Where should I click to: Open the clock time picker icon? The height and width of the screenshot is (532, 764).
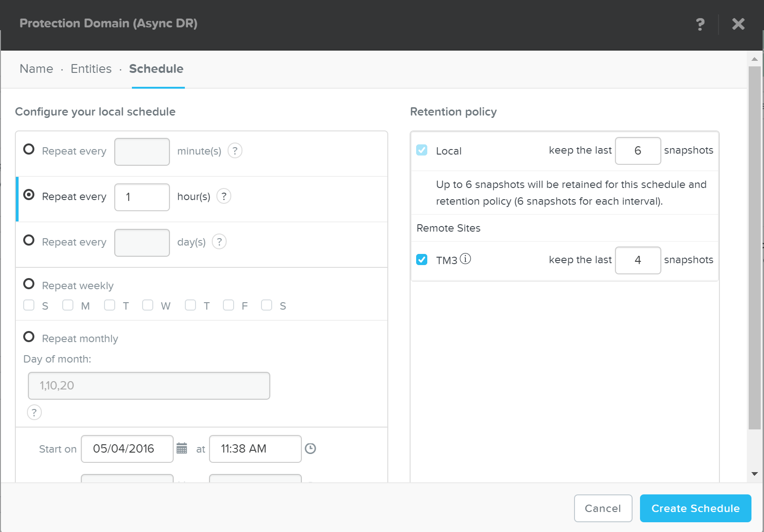pos(310,448)
